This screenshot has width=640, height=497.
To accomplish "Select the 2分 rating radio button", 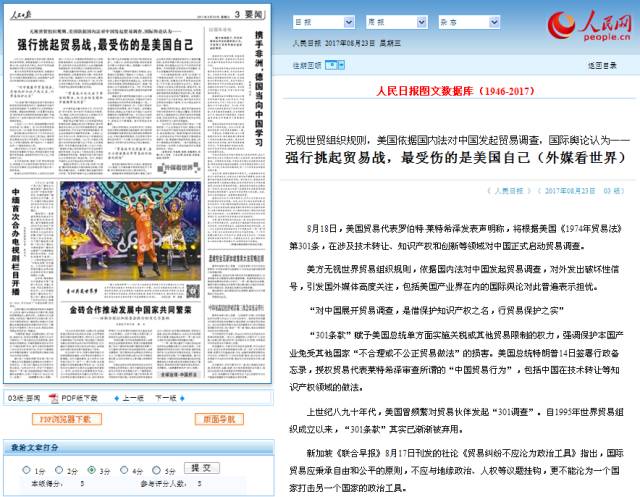I will pyautogui.click(x=59, y=470).
